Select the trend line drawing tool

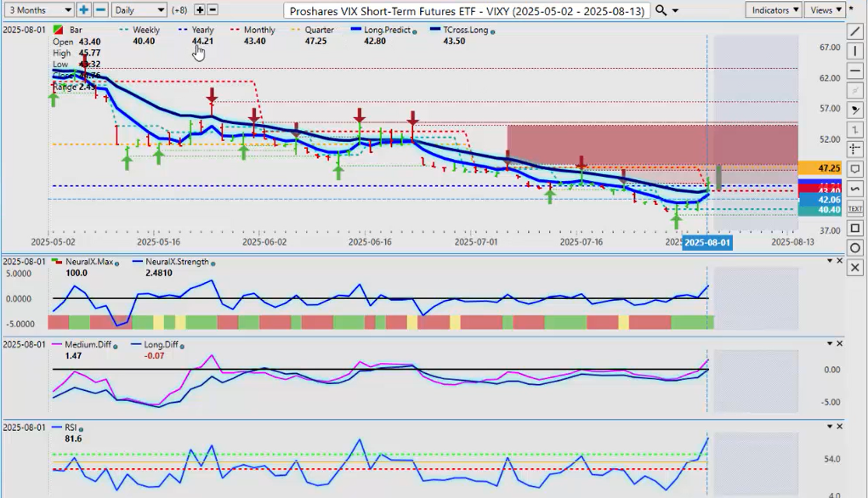(855, 31)
